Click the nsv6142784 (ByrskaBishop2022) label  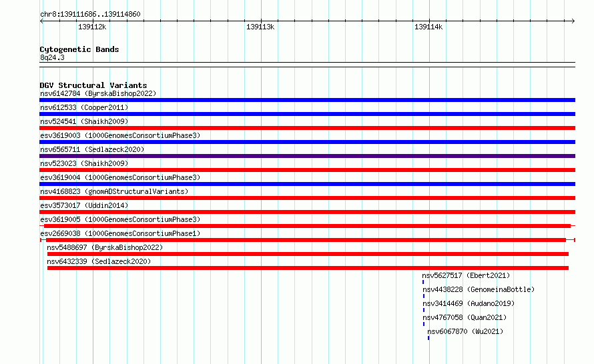pyautogui.click(x=98, y=93)
